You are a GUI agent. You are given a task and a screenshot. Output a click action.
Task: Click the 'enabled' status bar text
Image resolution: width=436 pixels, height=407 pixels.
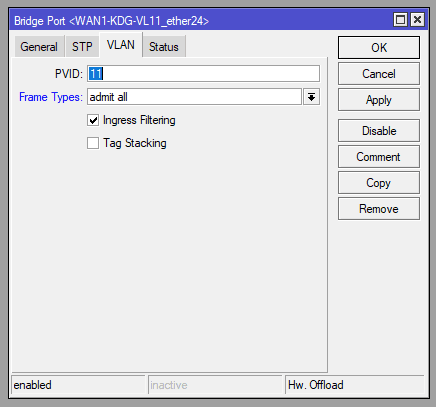coord(32,385)
